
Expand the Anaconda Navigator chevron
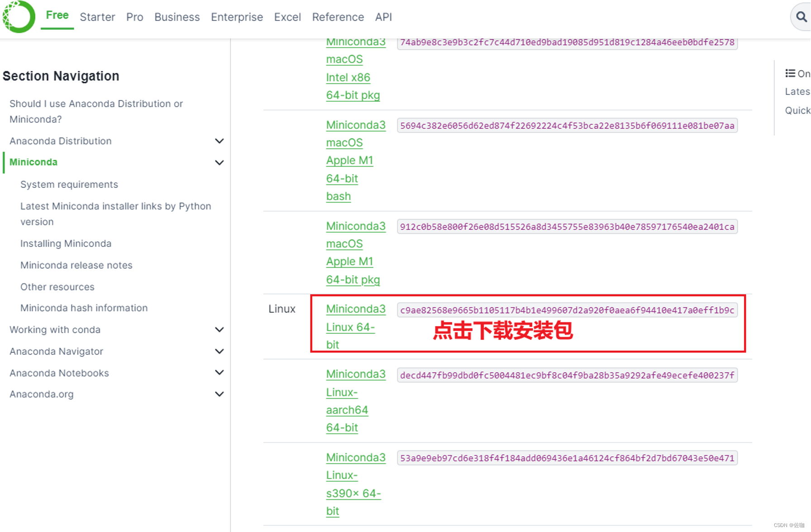click(x=219, y=351)
